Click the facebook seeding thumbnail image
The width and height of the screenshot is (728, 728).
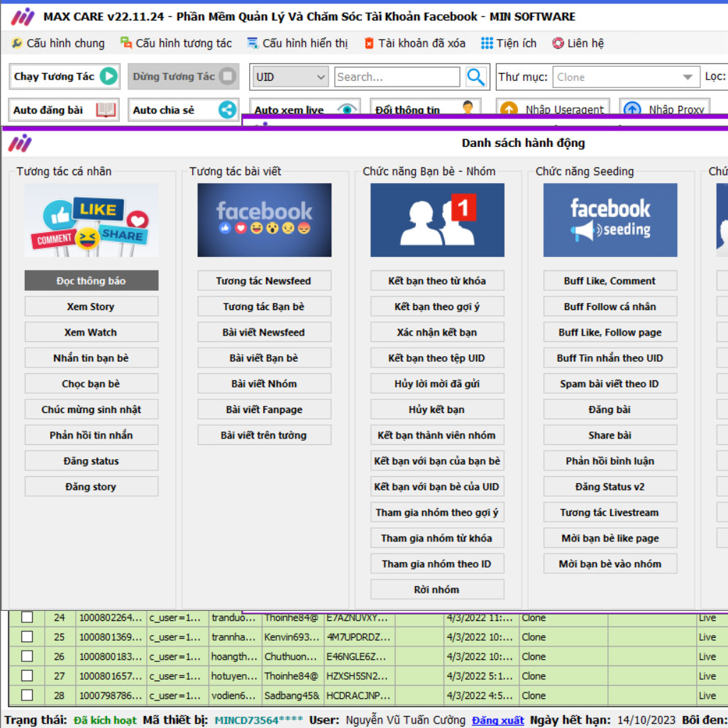click(x=610, y=220)
